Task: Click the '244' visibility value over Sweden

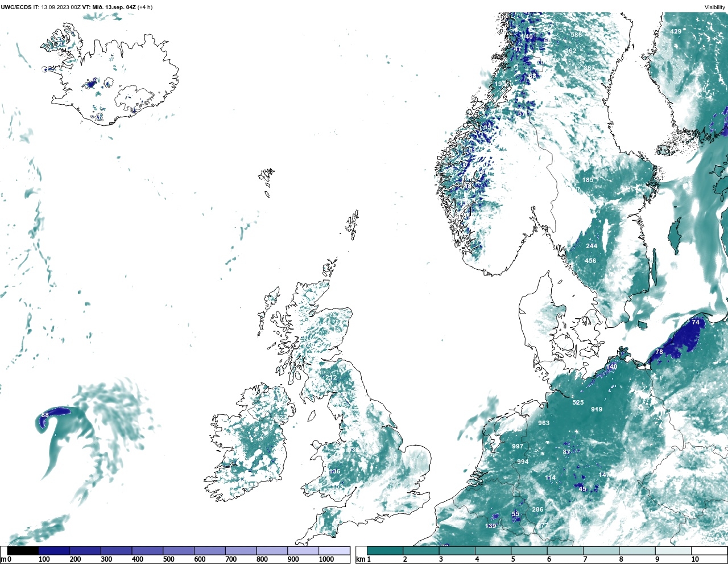Action: tap(591, 246)
